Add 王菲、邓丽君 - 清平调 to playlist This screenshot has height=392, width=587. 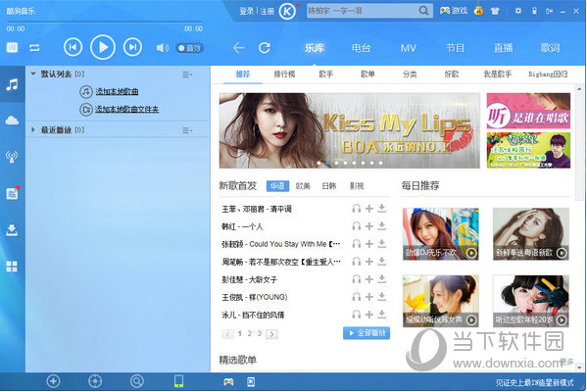369,208
